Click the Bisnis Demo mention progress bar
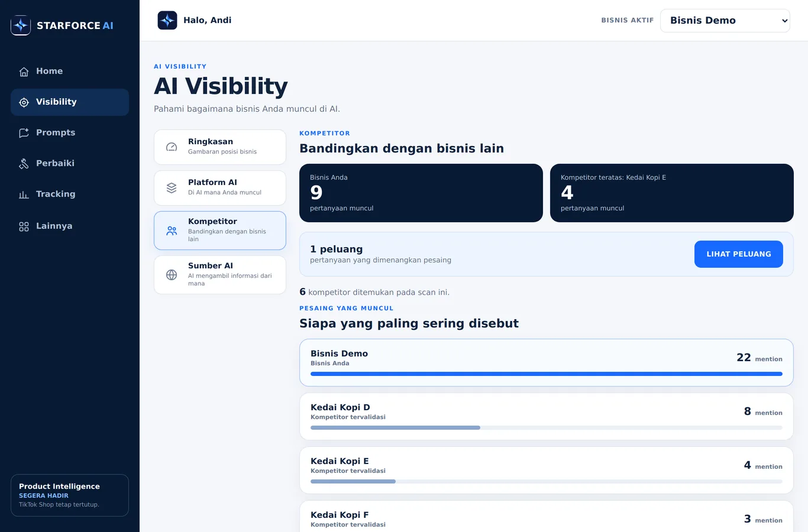The image size is (808, 532). (547, 374)
